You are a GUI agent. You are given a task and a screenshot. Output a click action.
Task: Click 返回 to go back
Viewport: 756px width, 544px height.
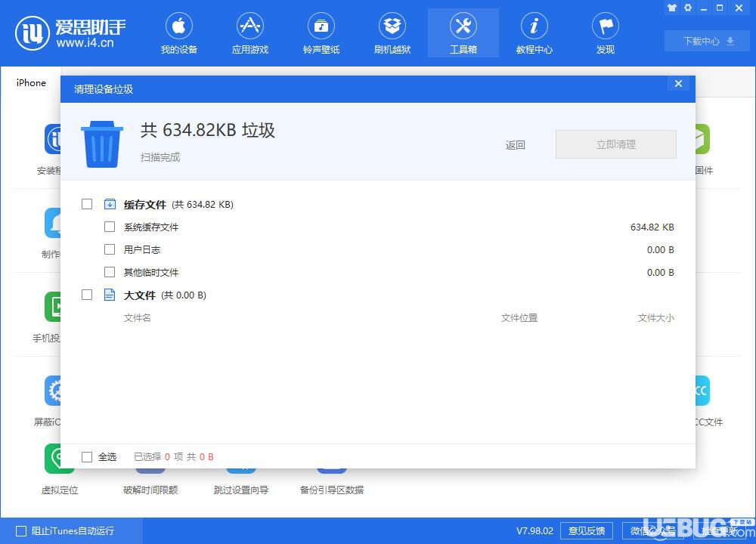tap(515, 145)
